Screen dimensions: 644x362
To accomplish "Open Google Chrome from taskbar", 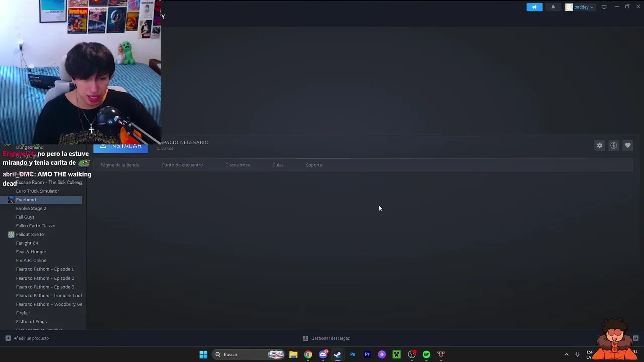I will coord(308,354).
